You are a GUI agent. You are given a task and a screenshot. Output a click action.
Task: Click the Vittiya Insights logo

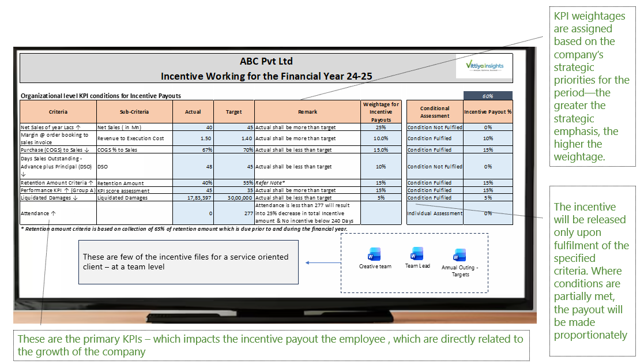pyautogui.click(x=484, y=66)
